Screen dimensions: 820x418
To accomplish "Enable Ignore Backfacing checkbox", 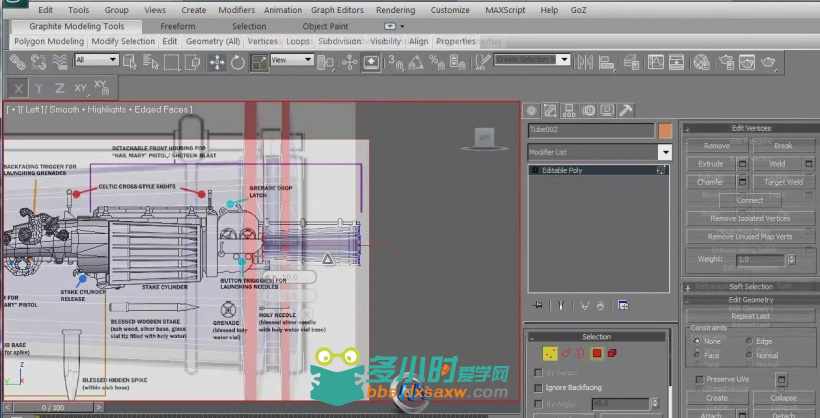I will pos(538,388).
